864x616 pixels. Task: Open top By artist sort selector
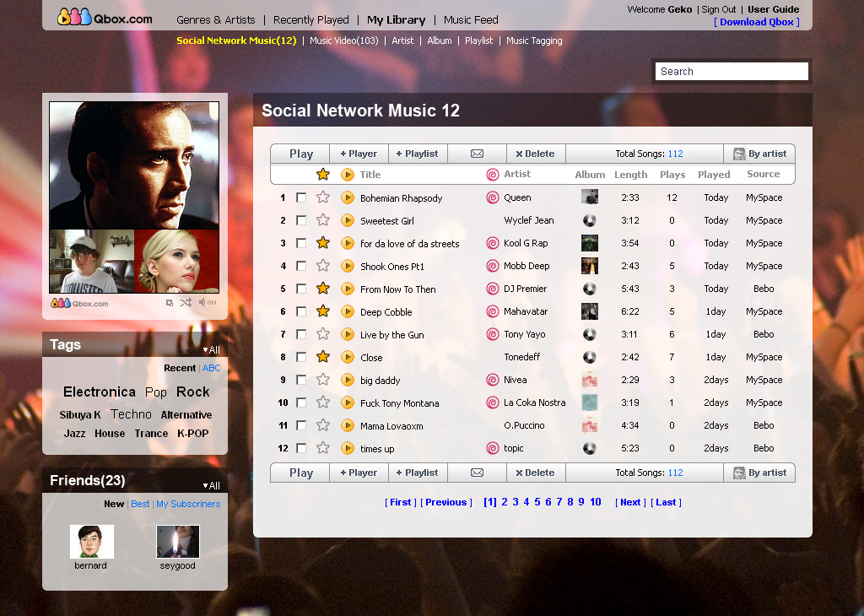(x=759, y=154)
